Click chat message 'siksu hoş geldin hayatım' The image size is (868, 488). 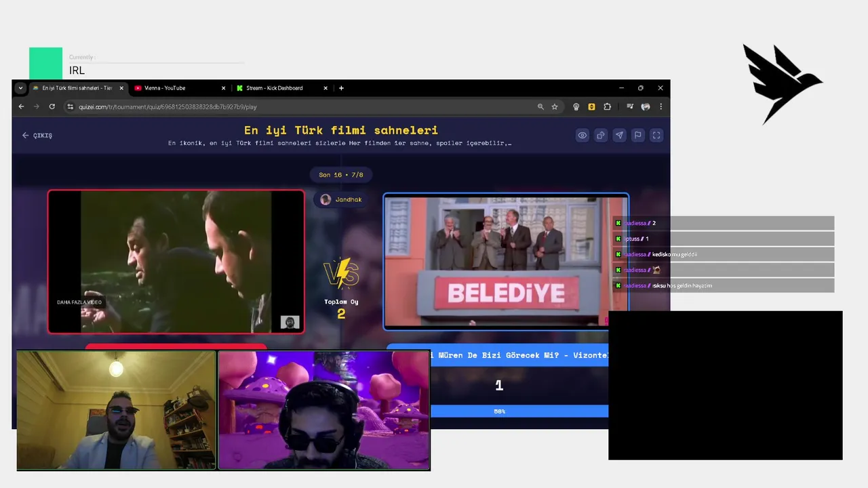682,286
